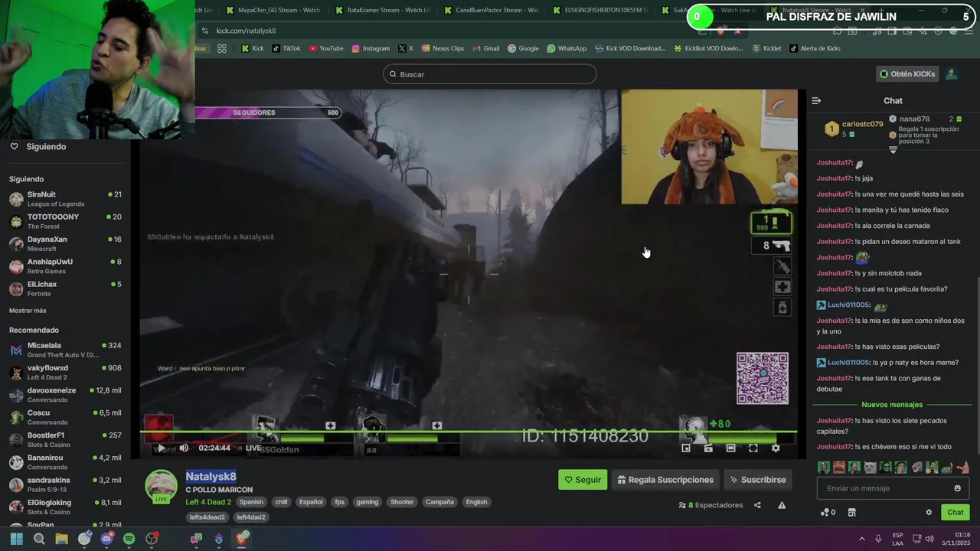The width and height of the screenshot is (980, 551).
Task: Open the TikTok bookmark
Action: (x=286, y=48)
